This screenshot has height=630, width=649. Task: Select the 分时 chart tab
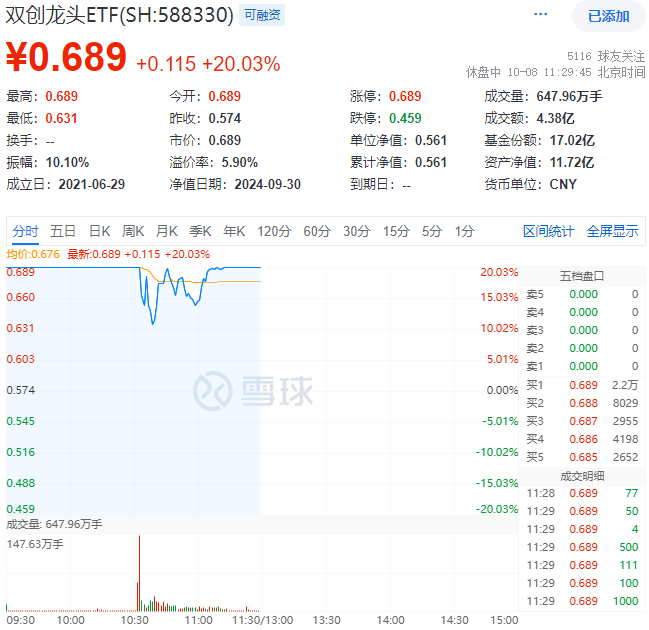coord(25,231)
